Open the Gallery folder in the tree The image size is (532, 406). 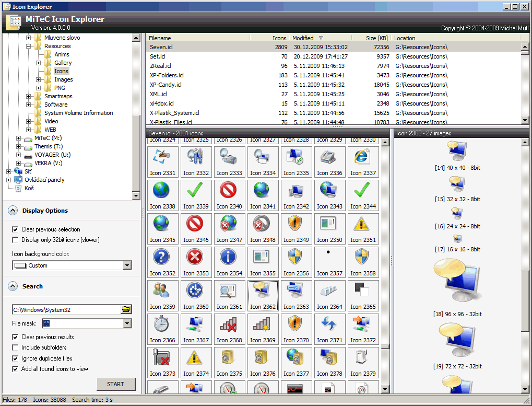click(63, 63)
